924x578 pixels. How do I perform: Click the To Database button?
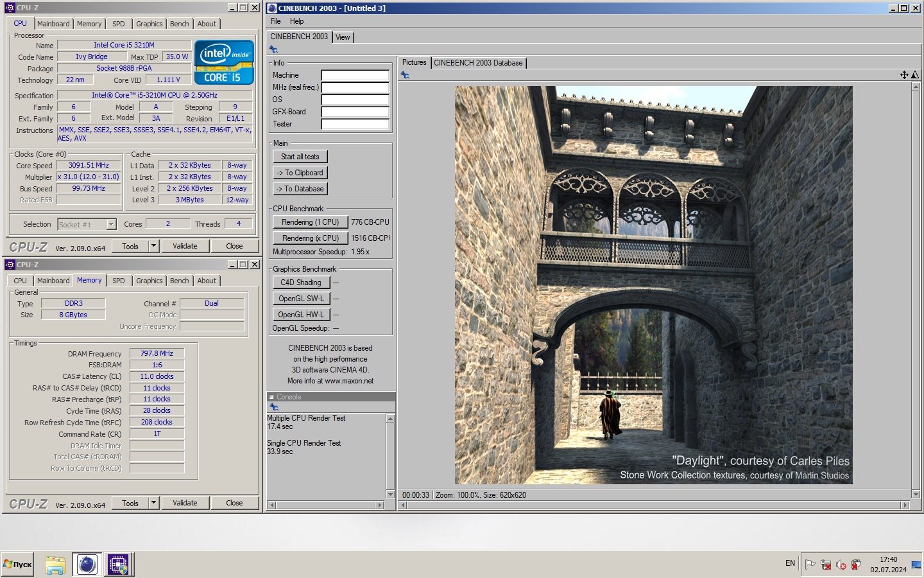[300, 189]
